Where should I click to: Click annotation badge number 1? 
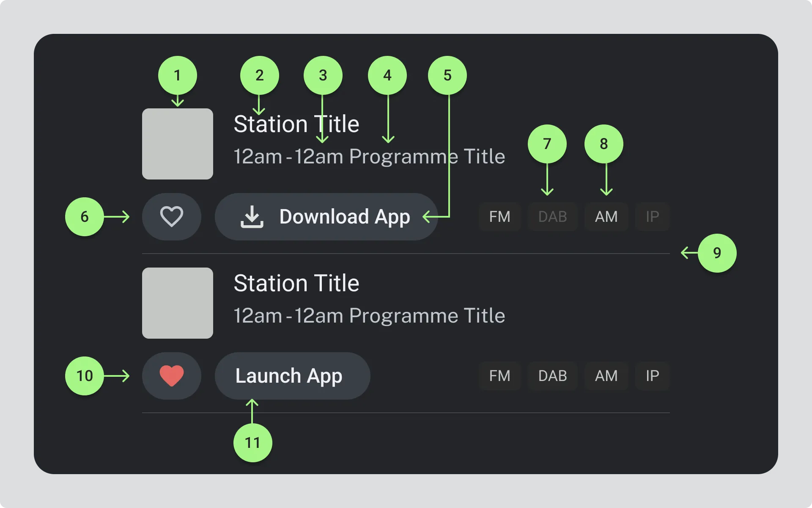point(177,75)
